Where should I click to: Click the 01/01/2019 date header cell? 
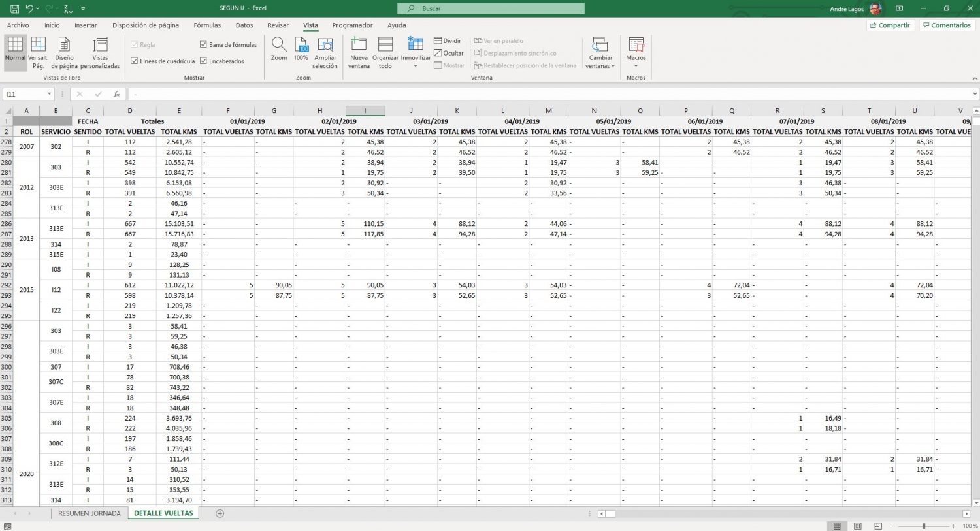248,121
